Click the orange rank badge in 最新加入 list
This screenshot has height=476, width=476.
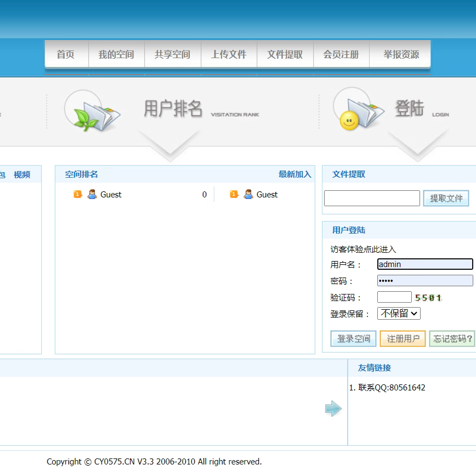coord(234,194)
